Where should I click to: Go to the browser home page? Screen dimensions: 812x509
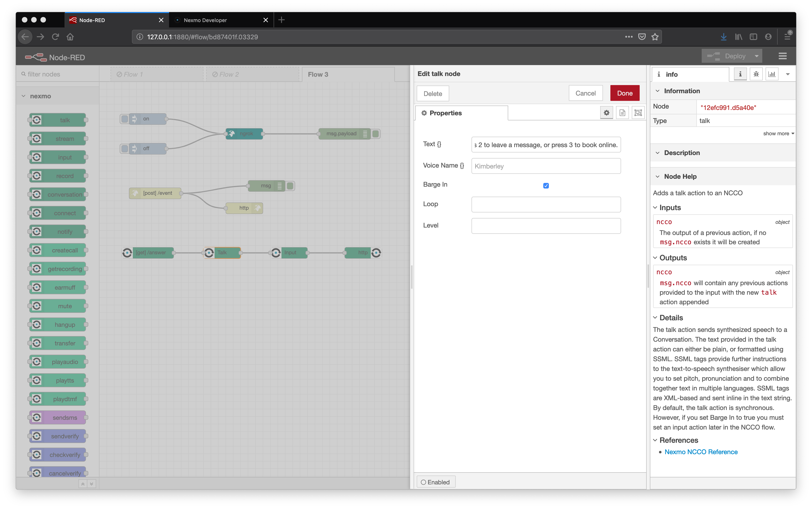[x=70, y=37]
